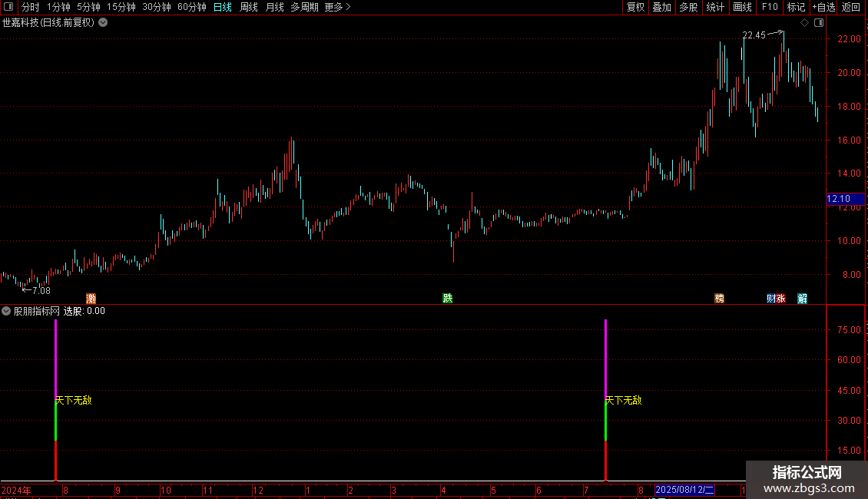Switch to 分时 intraday view

pos(31,7)
